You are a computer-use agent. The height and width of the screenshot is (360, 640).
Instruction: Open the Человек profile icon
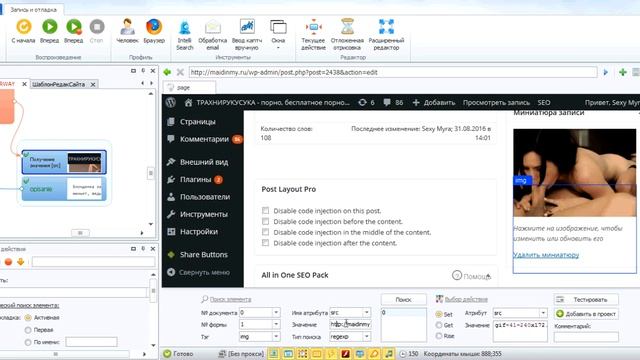(x=127, y=27)
